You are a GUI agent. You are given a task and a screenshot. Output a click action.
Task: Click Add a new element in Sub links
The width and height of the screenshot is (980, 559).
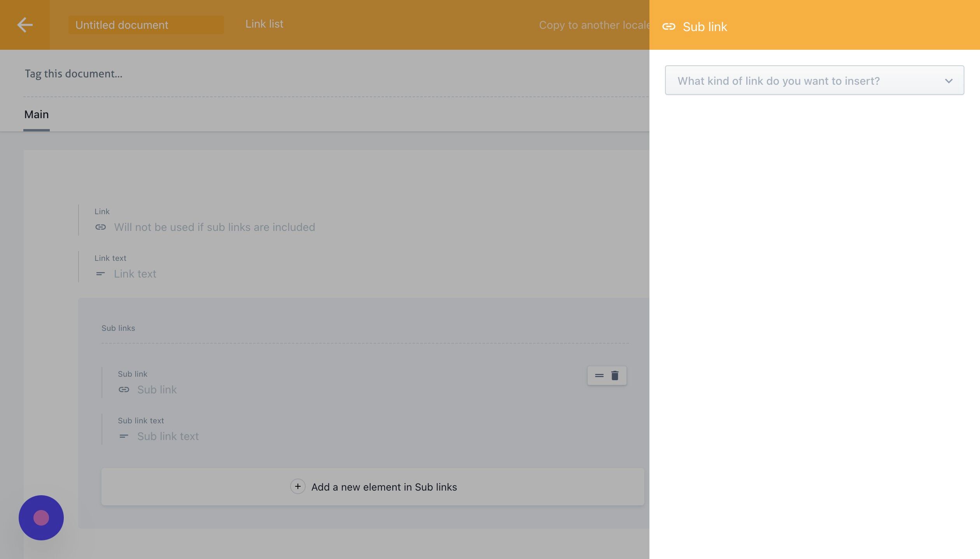383,487
